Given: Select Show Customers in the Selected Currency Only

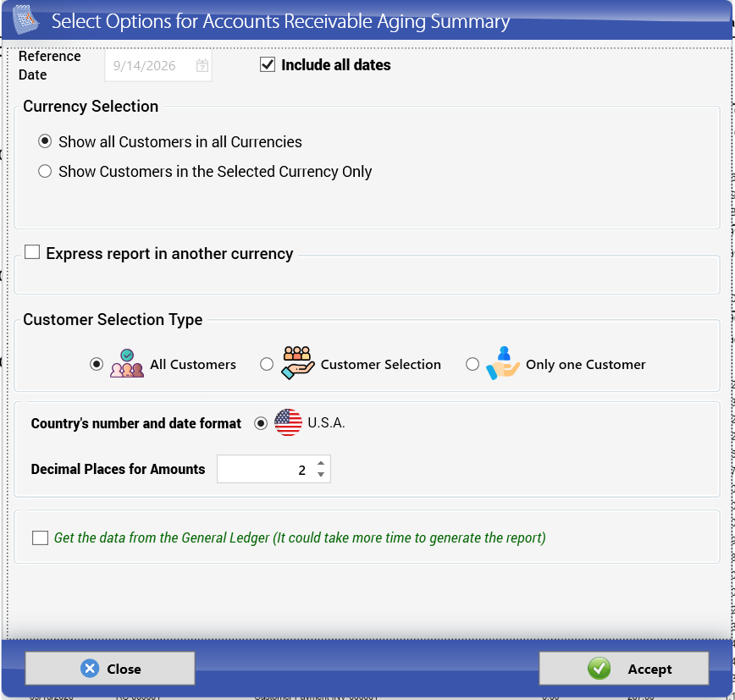Looking at the screenshot, I should tap(45, 171).
